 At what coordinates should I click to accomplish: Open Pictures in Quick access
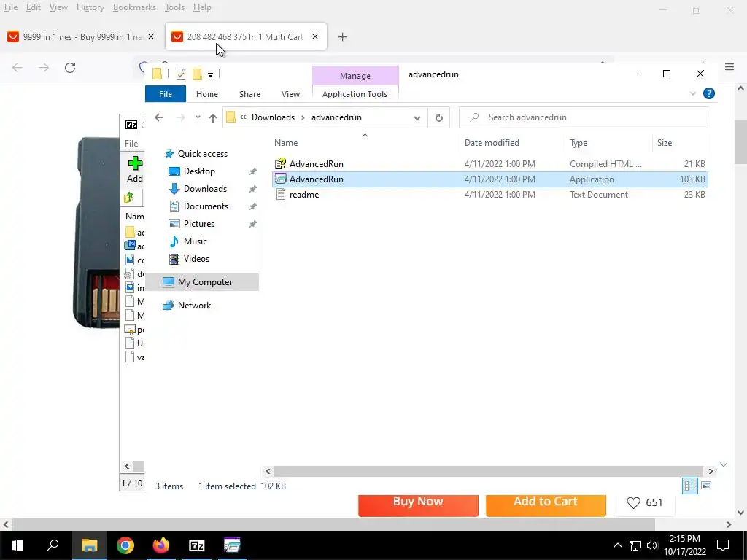point(198,224)
